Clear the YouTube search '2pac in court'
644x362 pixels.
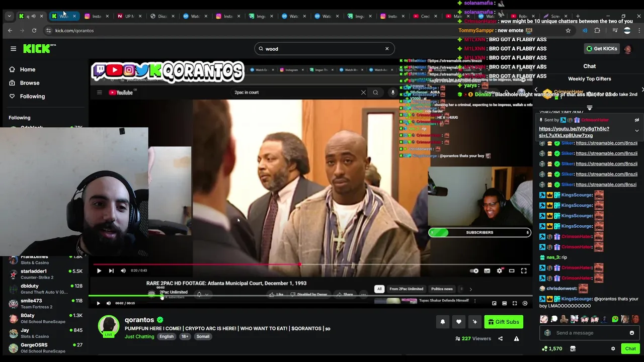[x=363, y=93]
